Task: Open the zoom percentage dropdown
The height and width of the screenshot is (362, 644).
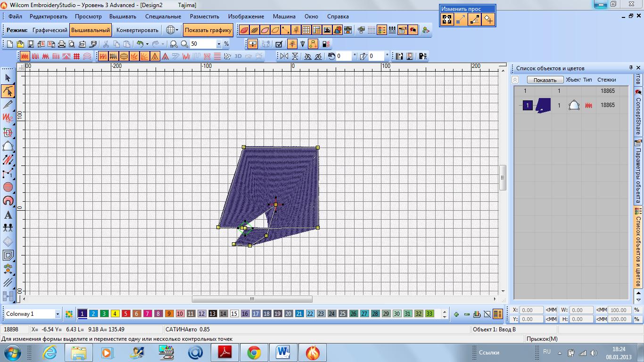Action: pyautogui.click(x=219, y=44)
